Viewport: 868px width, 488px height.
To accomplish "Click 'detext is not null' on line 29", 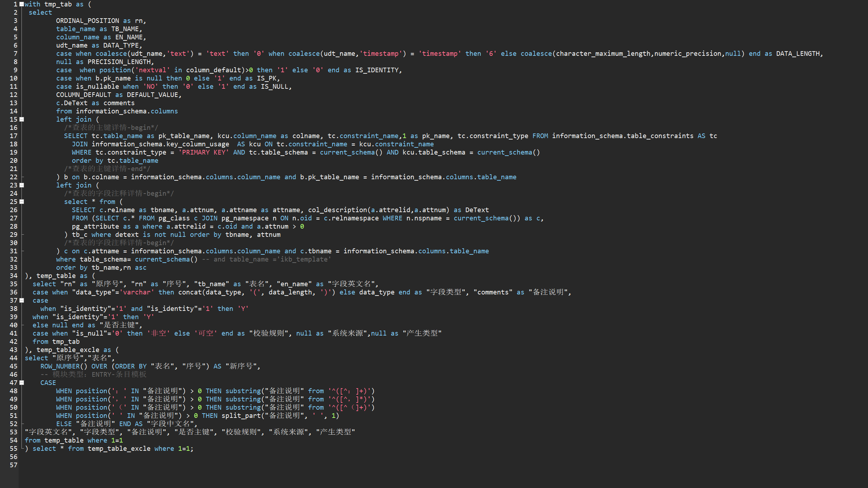I will pos(151,235).
